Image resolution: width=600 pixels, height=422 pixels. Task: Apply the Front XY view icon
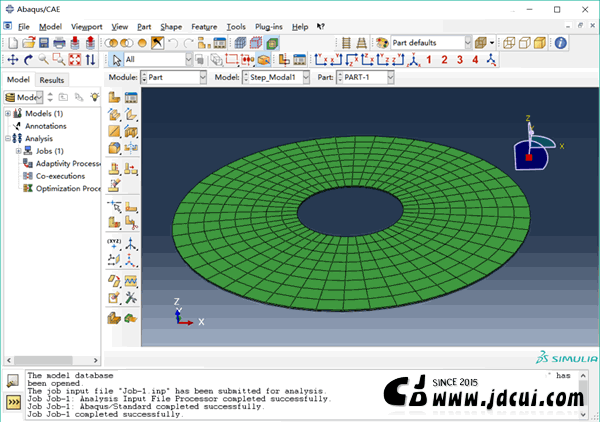coord(321,60)
